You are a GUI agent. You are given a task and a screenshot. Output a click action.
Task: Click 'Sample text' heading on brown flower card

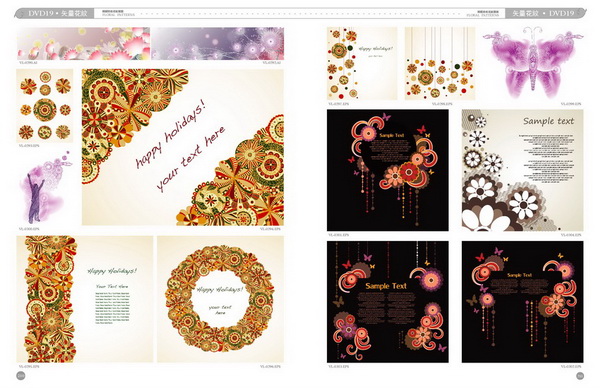pyautogui.click(x=549, y=121)
